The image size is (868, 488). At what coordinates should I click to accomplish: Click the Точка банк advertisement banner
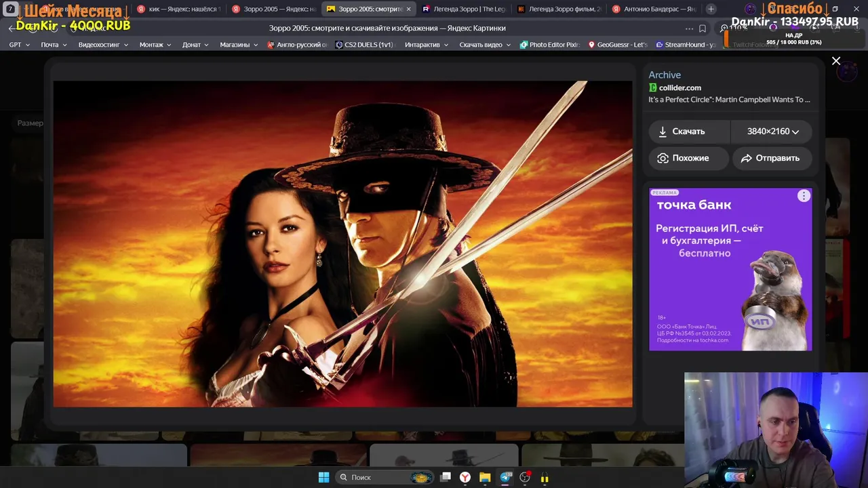coord(730,270)
